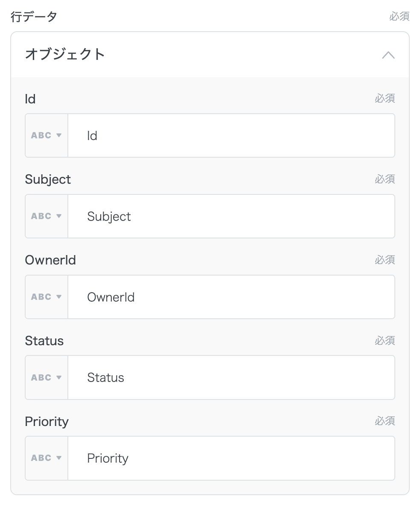Click the 必須 marker beside Status label
The height and width of the screenshot is (505, 420).
[x=385, y=341]
